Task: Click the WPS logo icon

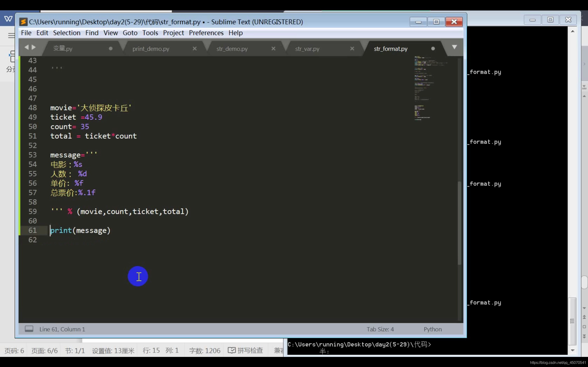Action: (x=8, y=19)
